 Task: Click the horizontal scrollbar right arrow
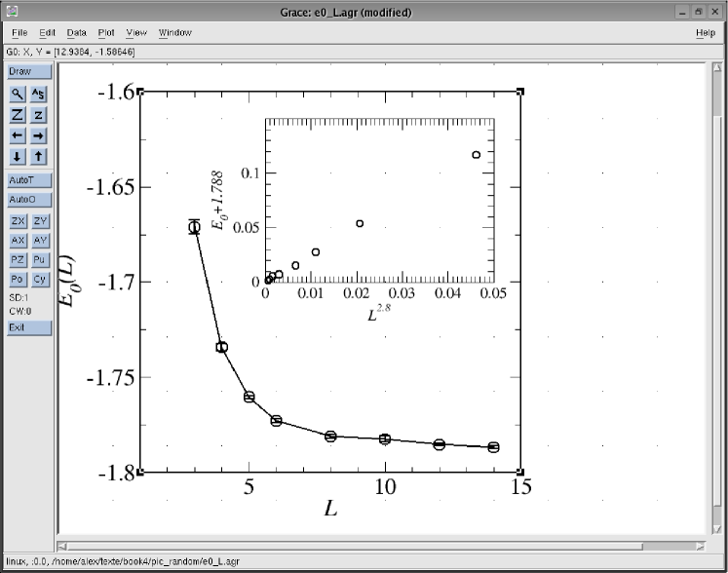click(x=700, y=547)
